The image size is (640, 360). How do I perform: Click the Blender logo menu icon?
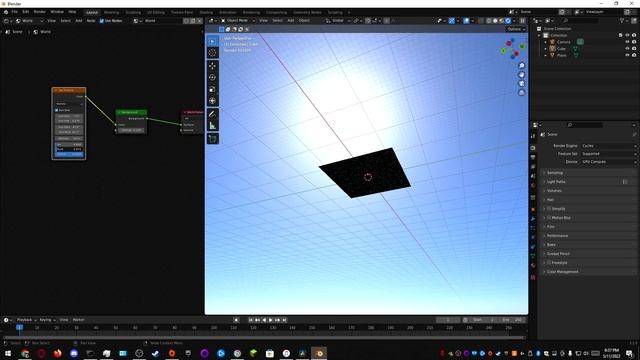(6, 12)
